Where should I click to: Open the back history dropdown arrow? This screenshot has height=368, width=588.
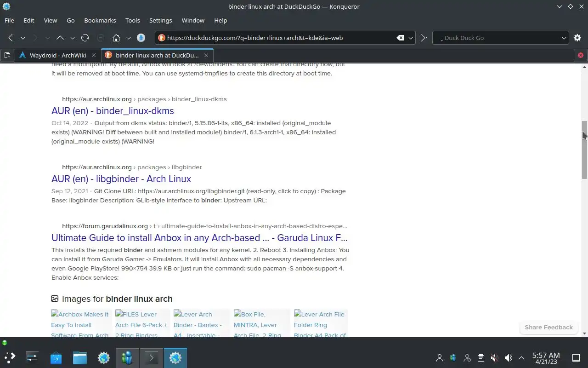(23, 38)
